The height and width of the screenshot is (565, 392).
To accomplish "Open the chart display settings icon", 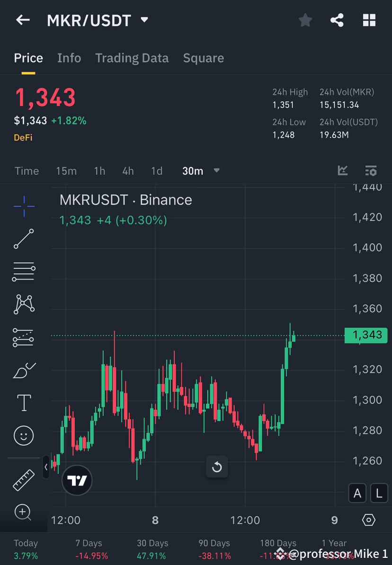I will [371, 171].
